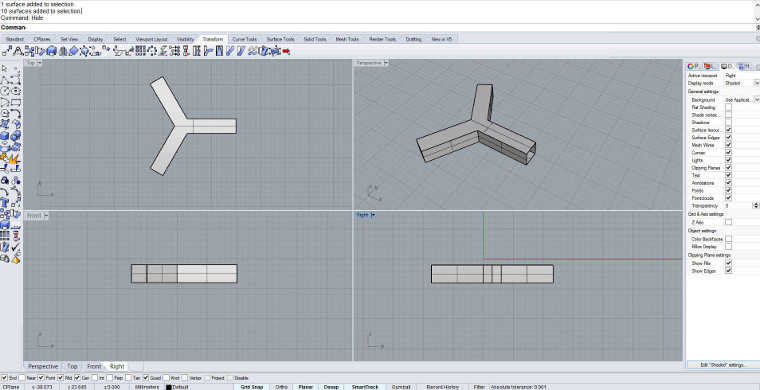Viewport: 760px width, 390px height.
Task: Pick the Box solid tool in sidebar
Action: point(5,136)
